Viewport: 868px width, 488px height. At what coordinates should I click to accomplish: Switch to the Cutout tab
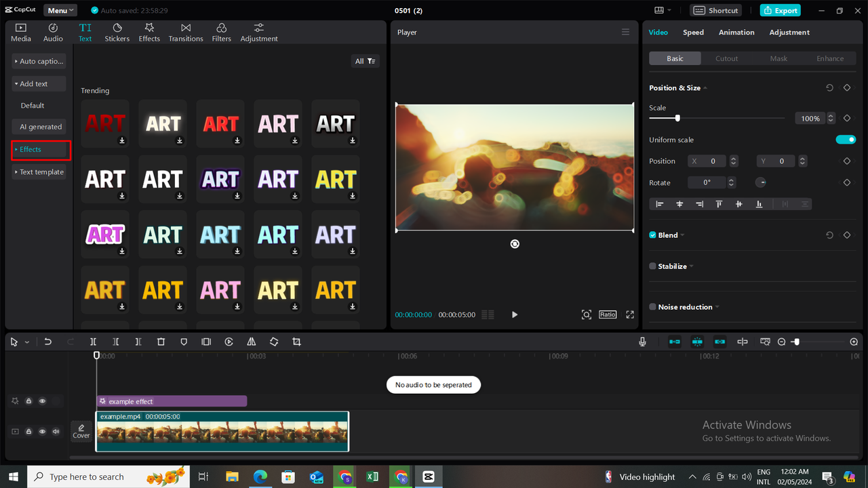[726, 58]
